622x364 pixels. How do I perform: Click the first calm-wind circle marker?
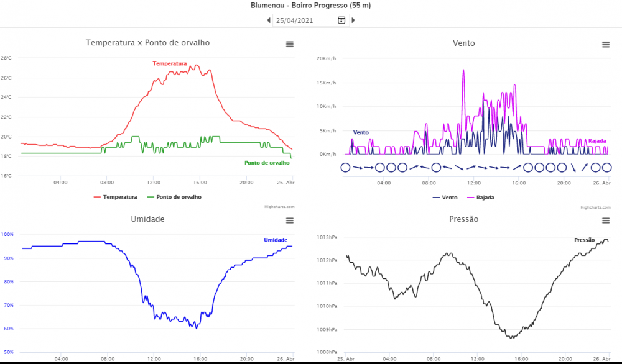(x=345, y=168)
